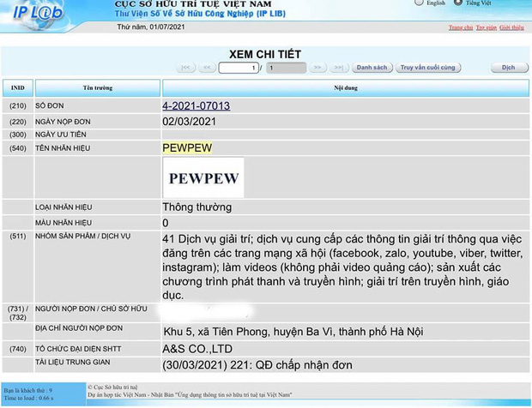The height and width of the screenshot is (408, 532).
Task: Click the PEWPEW trademark logo image
Action: pos(203,177)
